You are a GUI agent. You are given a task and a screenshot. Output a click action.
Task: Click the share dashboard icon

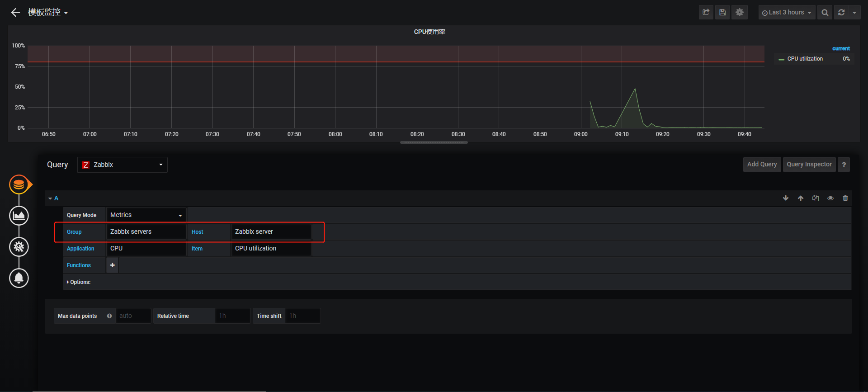point(706,13)
